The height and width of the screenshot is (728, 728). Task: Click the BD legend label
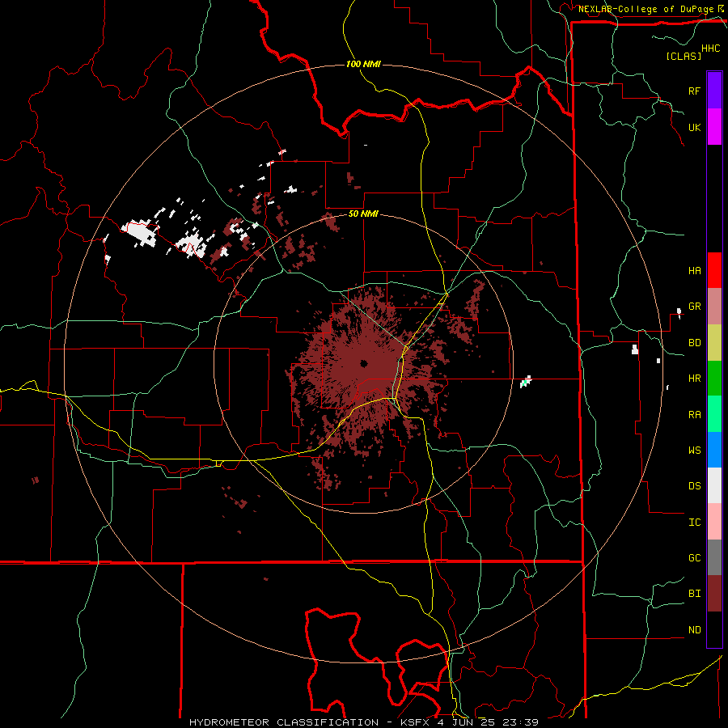(694, 343)
